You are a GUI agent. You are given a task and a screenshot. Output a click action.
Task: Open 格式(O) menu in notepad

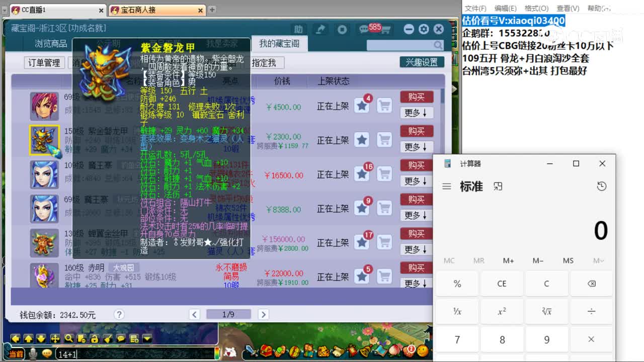[537, 8]
